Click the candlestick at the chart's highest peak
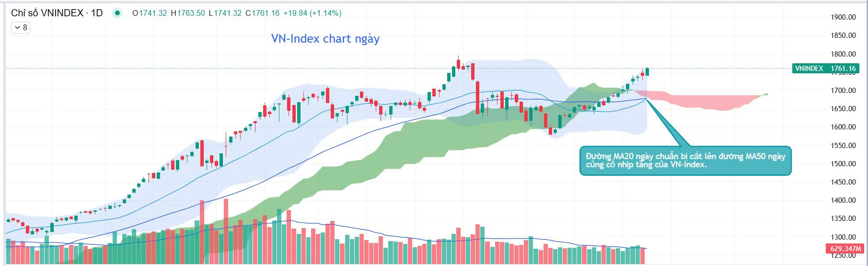868x266 pixels. (x=458, y=63)
